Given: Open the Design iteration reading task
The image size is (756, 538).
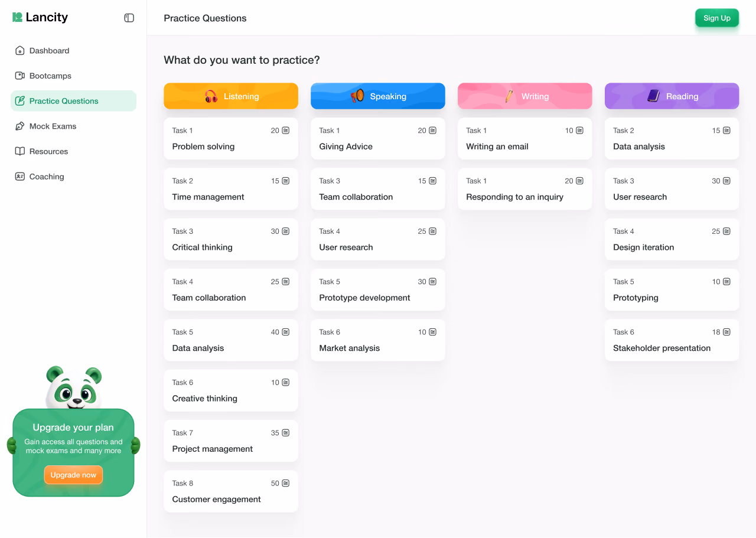Looking at the screenshot, I should point(672,240).
